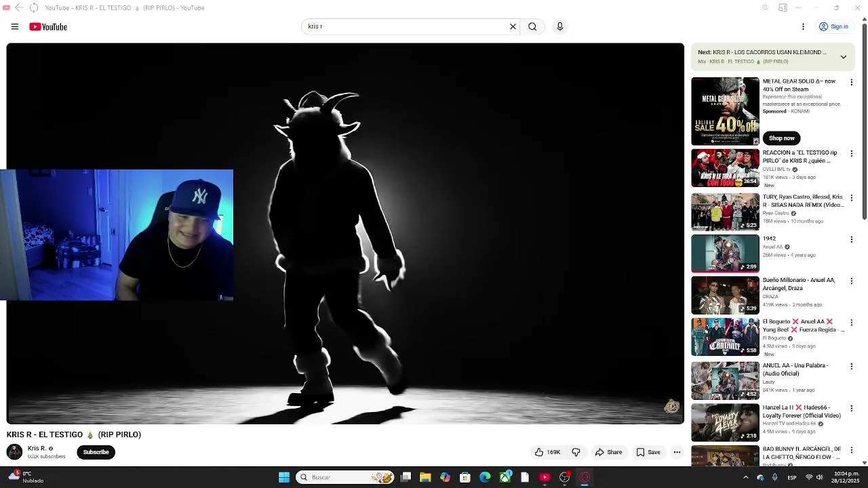Open ANUEL AA Una Palabra title
This screenshot has height=488, width=868.
pos(795,369)
